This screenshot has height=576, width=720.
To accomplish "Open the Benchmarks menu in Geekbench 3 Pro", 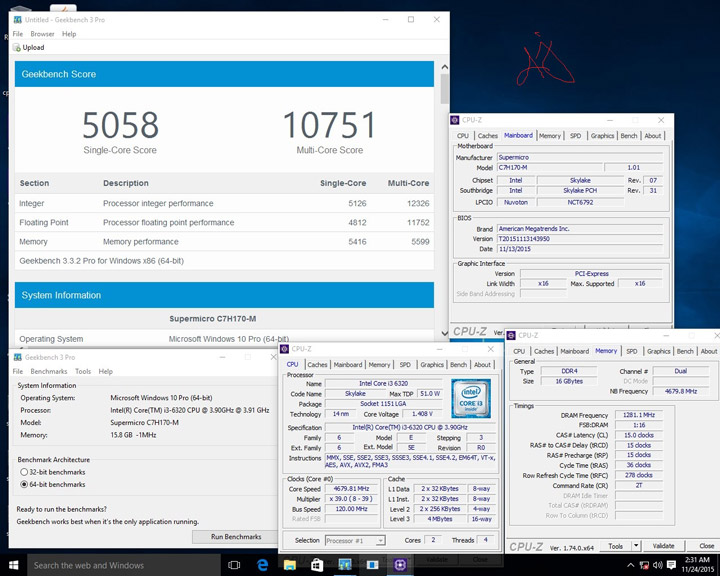I will click(x=49, y=371).
